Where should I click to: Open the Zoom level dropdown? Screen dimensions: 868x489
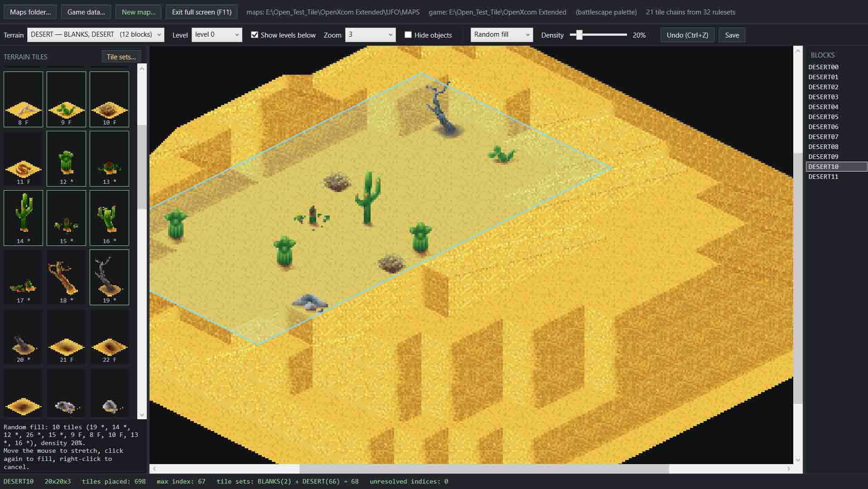click(x=370, y=35)
